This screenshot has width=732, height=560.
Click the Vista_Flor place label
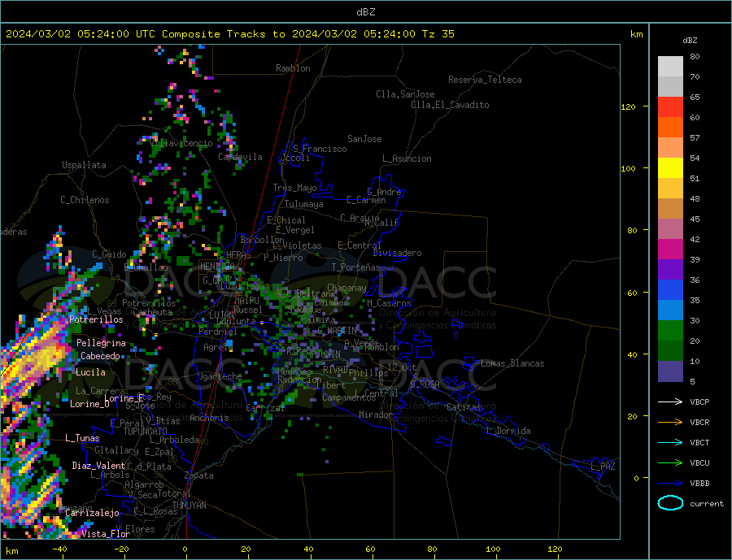(x=106, y=534)
